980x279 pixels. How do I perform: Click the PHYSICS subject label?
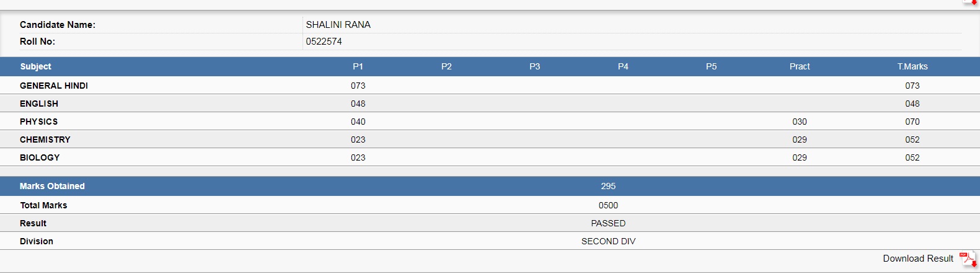38,122
